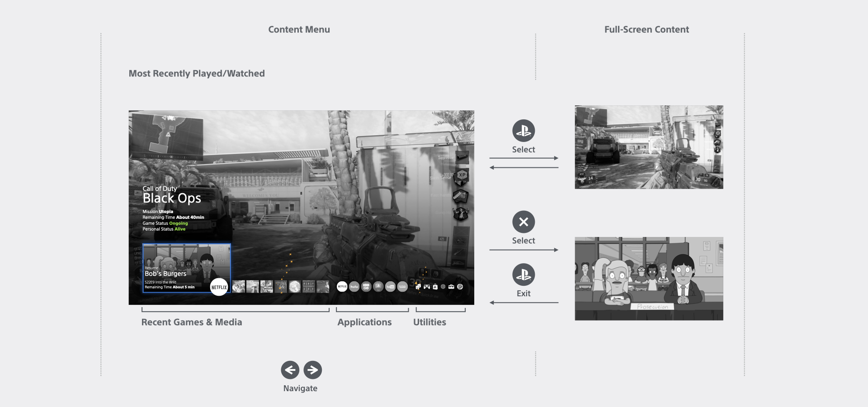Launch the Hulu application icon
This screenshot has height=407, width=868.
[354, 287]
